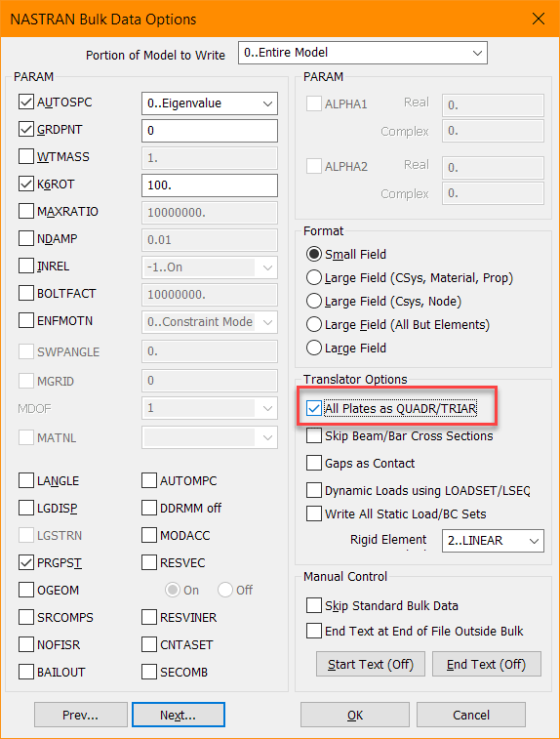560x739 pixels.
Task: Confirm the dialog with OK
Action: 355,715
